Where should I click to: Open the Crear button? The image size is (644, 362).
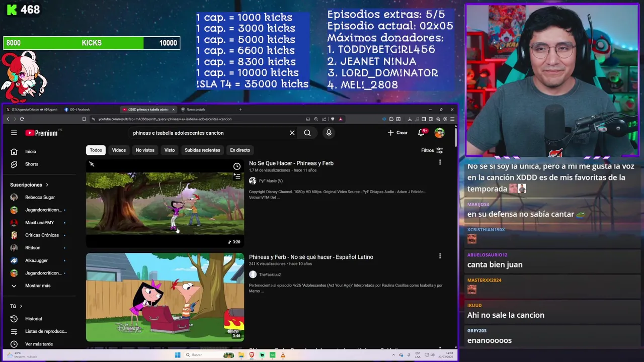pyautogui.click(x=397, y=133)
